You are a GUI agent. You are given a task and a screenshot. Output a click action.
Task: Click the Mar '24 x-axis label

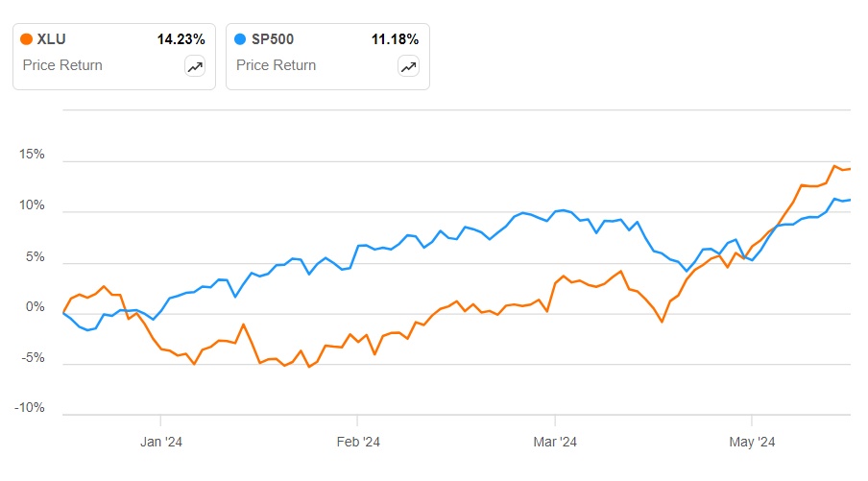point(555,443)
